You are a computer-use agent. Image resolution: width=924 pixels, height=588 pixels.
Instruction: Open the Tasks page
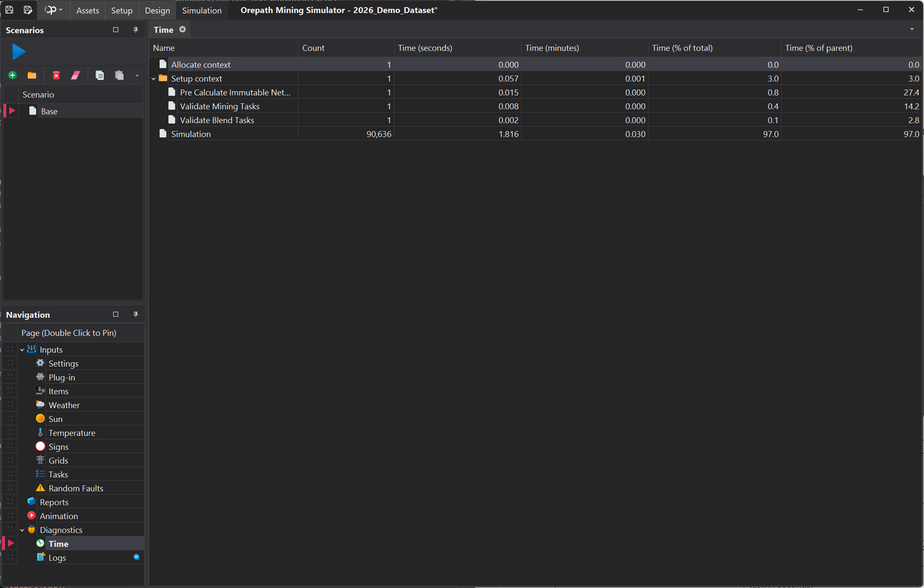tap(58, 475)
